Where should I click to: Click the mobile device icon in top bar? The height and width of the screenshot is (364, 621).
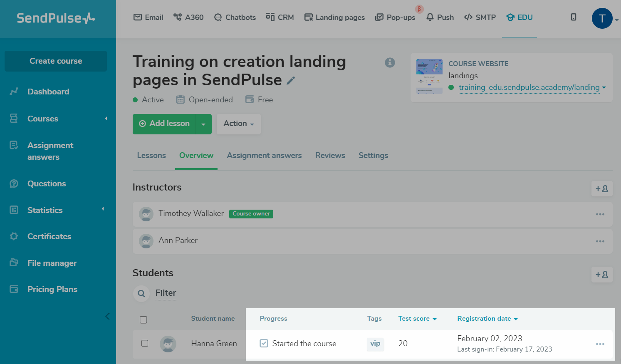pos(573,17)
